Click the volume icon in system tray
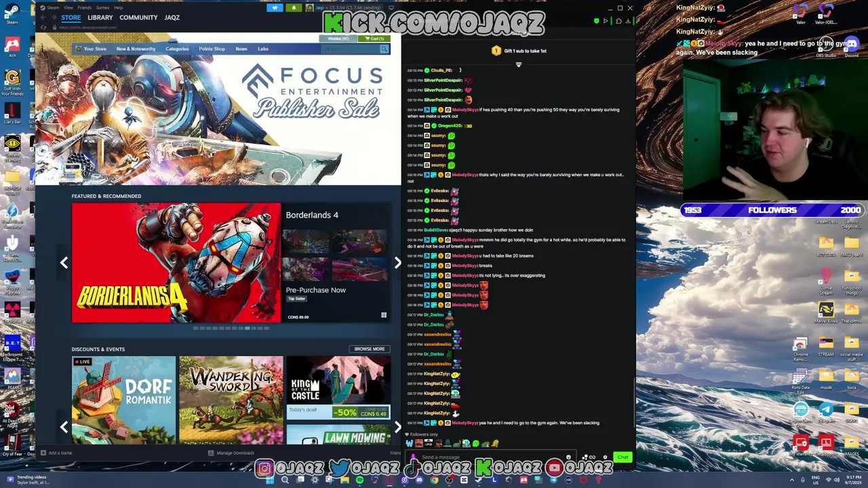This screenshot has width=868, height=488. [837, 480]
